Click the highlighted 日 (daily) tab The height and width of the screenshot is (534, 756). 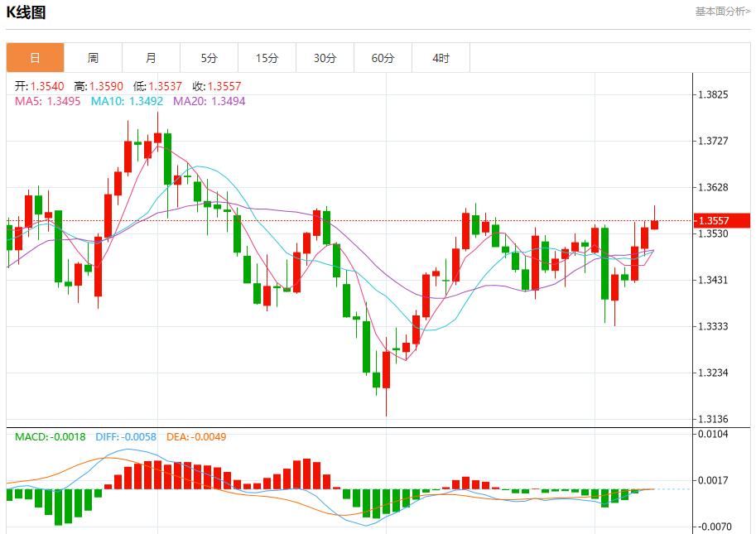point(35,57)
